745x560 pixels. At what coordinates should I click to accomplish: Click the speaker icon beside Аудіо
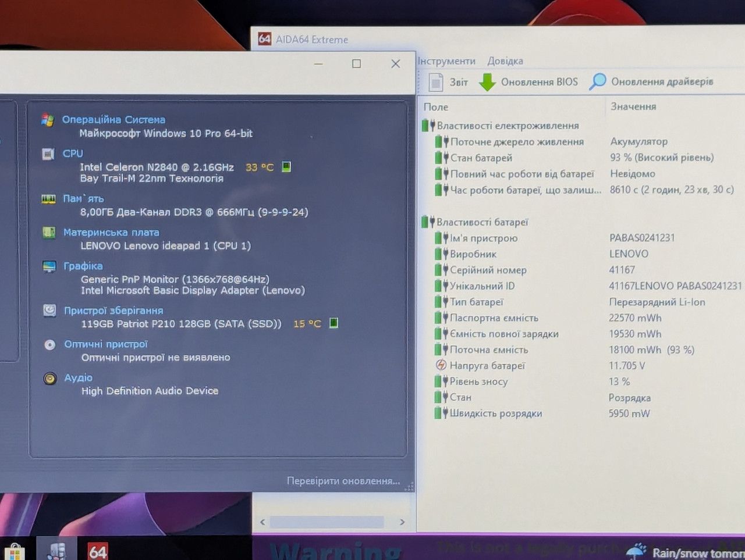coord(50,379)
